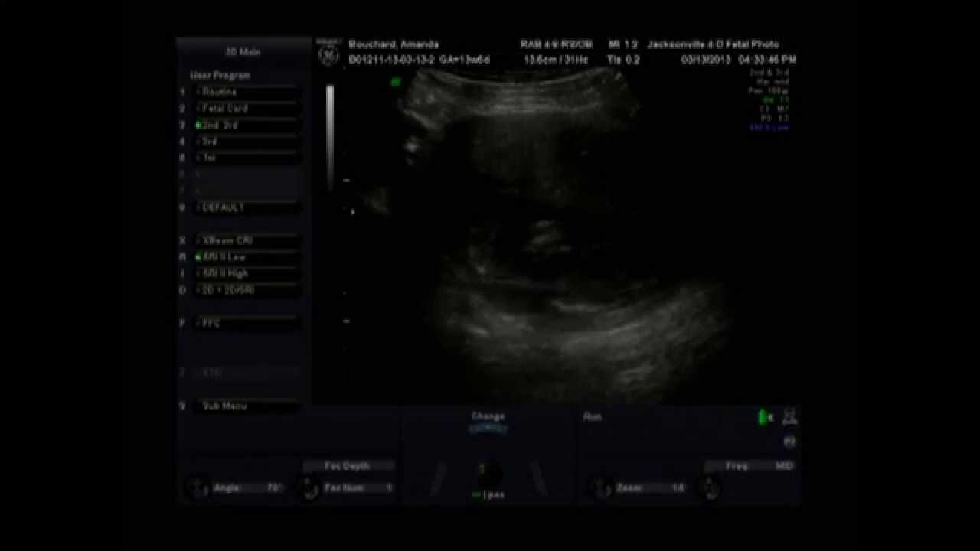Click the green probe orientation marker

(x=396, y=81)
